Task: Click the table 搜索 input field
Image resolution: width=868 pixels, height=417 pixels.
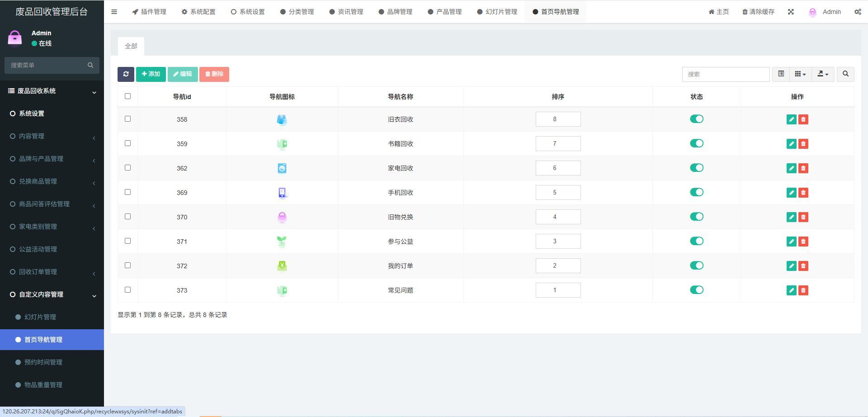Action: (x=726, y=74)
